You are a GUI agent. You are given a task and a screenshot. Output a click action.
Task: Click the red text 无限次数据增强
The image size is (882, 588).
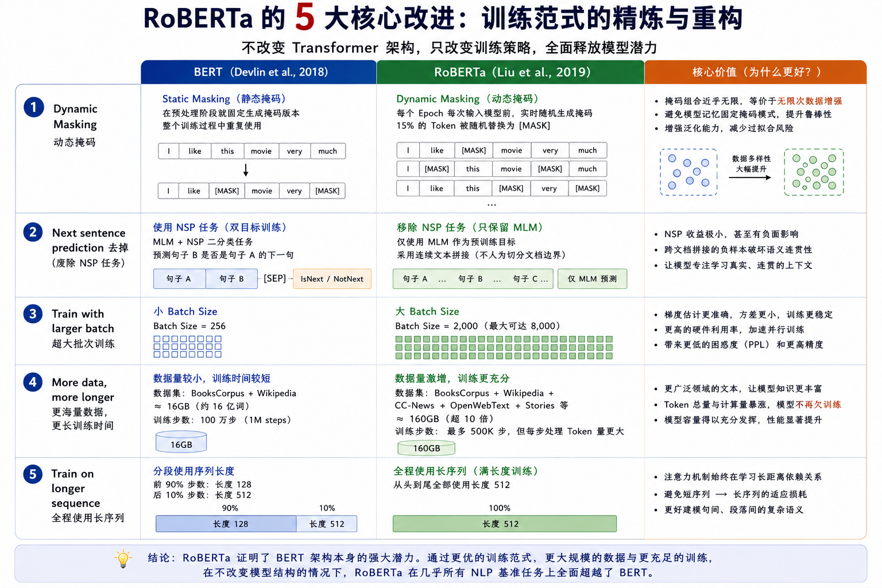(x=810, y=101)
